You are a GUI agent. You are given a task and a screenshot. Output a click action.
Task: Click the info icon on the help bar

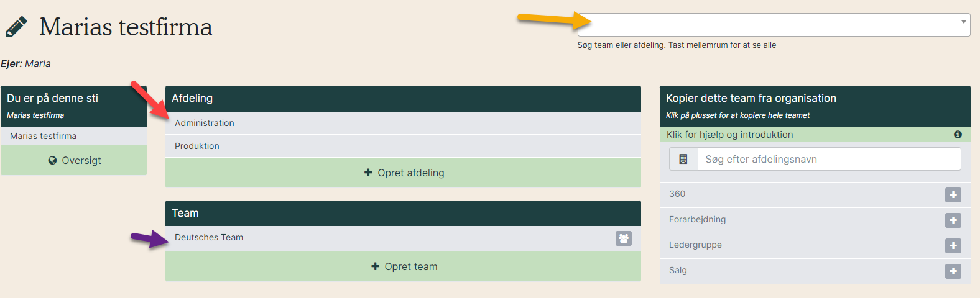click(x=958, y=135)
